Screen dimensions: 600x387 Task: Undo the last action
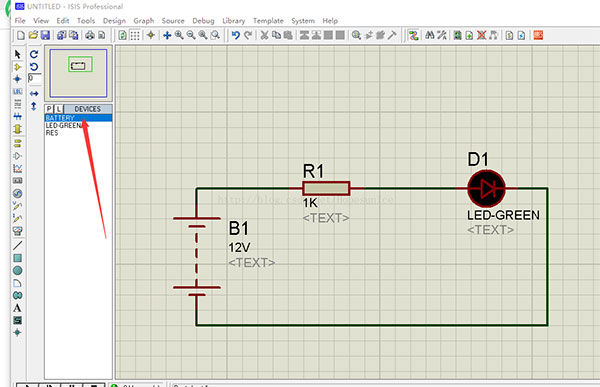tap(236, 35)
